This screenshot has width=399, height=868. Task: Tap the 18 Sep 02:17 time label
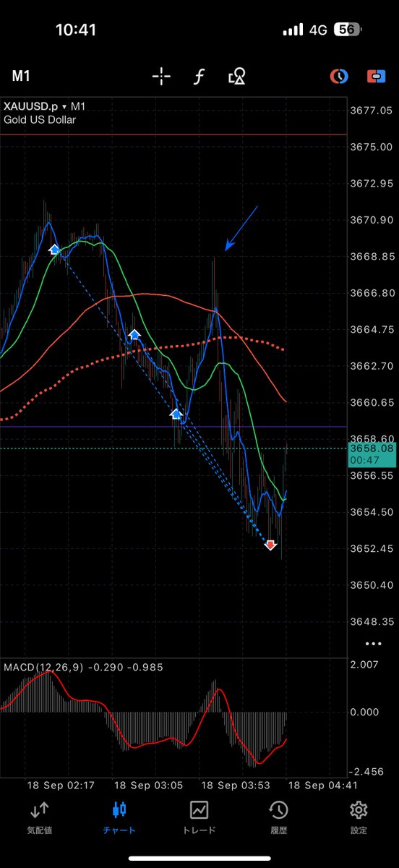pos(61,785)
